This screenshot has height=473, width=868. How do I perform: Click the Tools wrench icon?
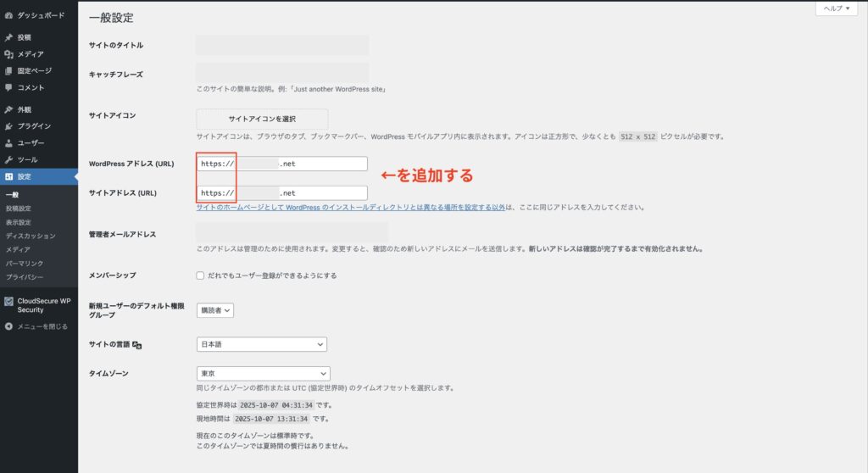[x=8, y=159]
